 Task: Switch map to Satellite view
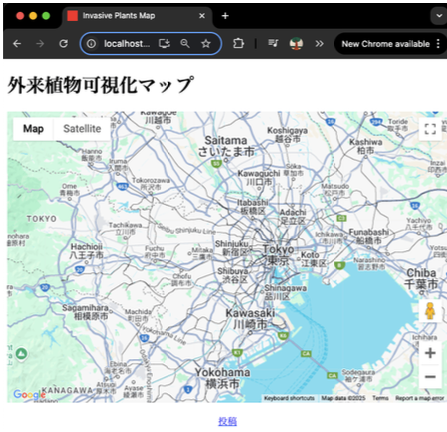[x=82, y=129]
